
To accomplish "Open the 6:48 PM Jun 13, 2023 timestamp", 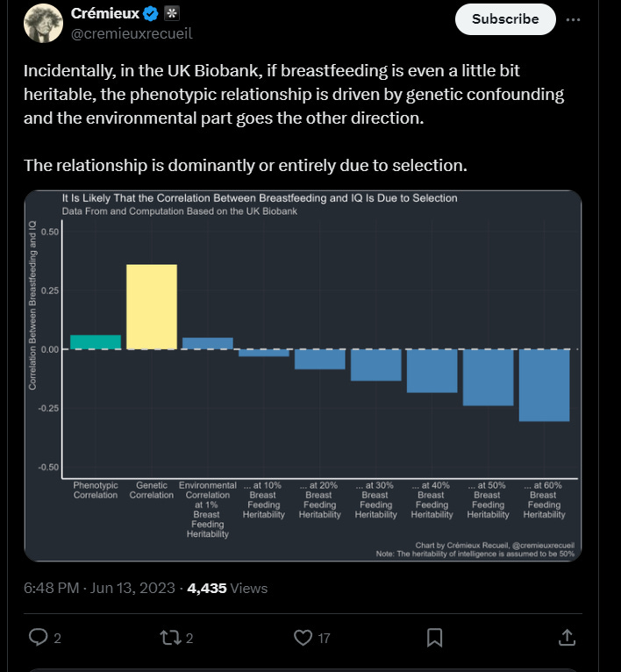I will (99, 588).
